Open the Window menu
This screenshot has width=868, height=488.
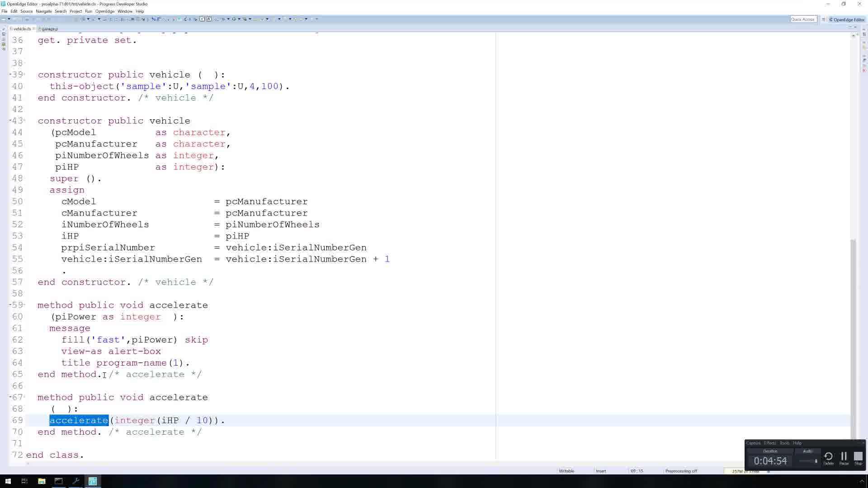click(125, 11)
